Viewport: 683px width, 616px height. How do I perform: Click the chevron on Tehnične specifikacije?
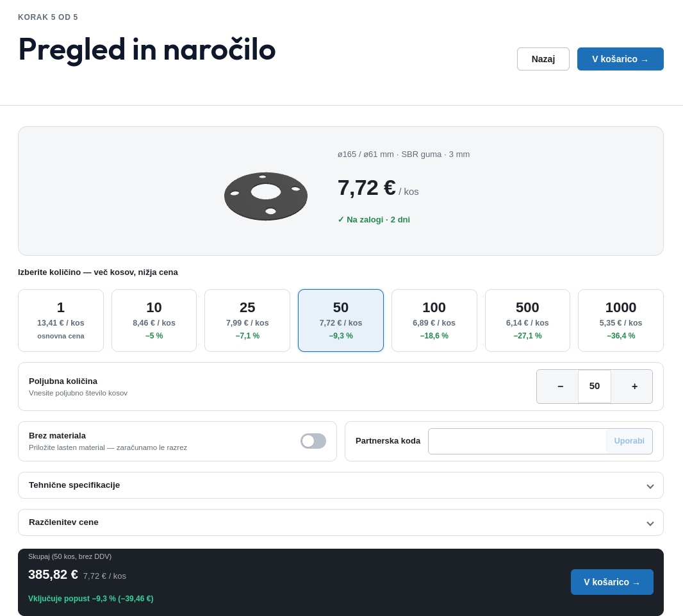click(x=650, y=486)
